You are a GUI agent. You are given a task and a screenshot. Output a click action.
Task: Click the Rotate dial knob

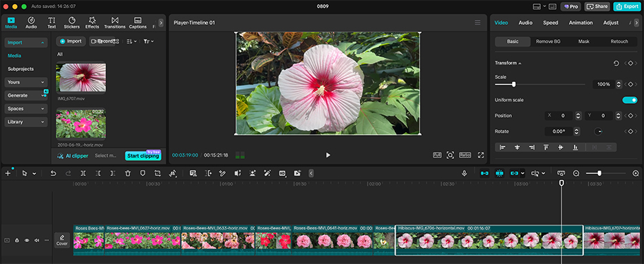click(x=599, y=131)
